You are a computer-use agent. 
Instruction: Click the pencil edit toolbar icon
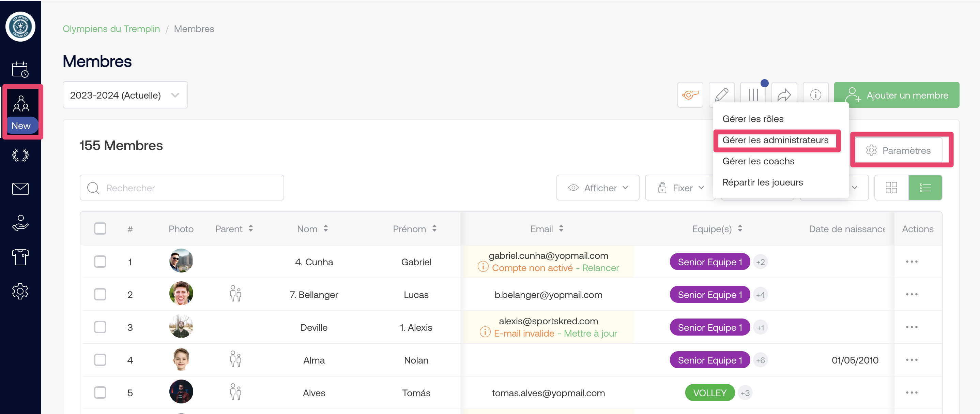tap(722, 95)
